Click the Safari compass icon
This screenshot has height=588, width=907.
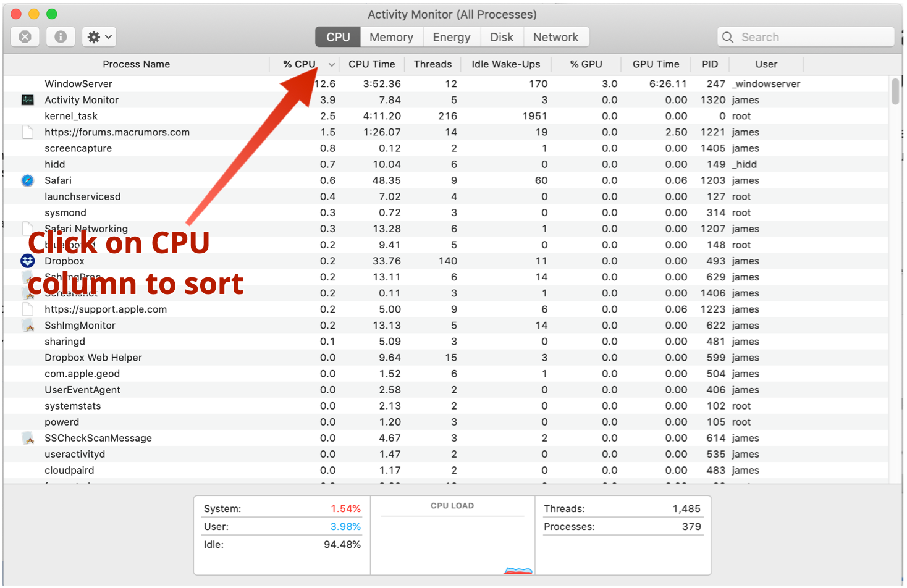[28, 180]
